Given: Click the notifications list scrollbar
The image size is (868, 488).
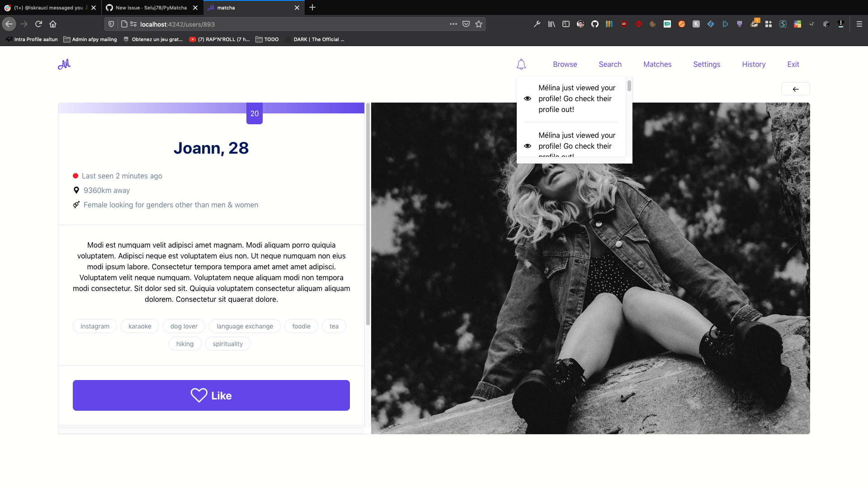Looking at the screenshot, I should 629,86.
